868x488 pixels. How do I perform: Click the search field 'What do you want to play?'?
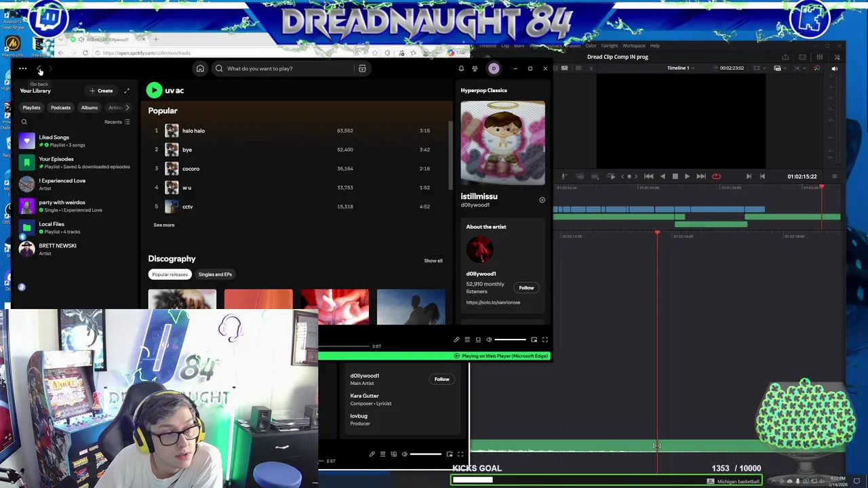285,68
